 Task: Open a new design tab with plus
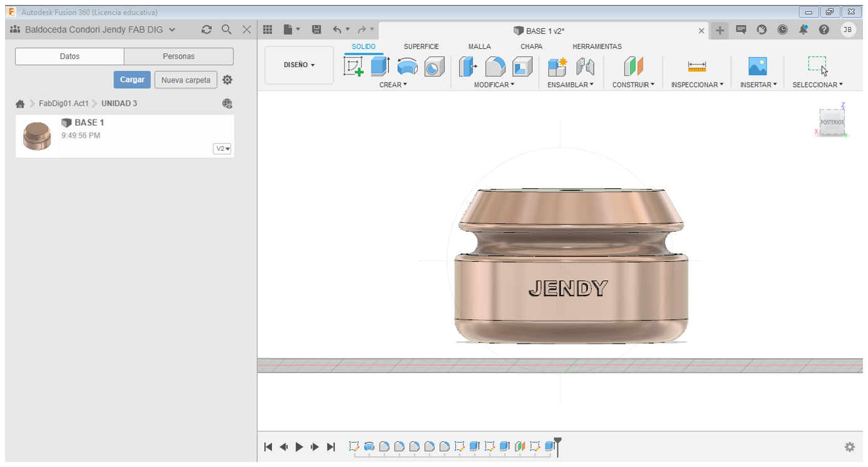pos(720,30)
